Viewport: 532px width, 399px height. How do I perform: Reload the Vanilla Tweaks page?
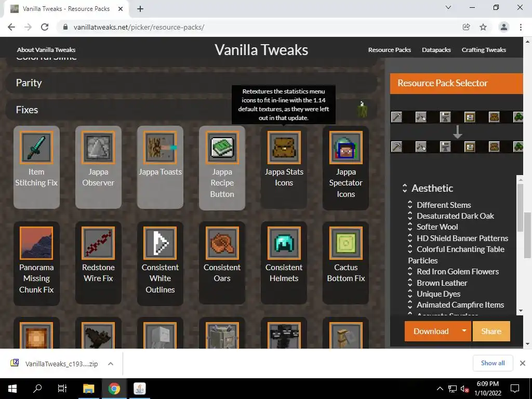(x=45, y=27)
